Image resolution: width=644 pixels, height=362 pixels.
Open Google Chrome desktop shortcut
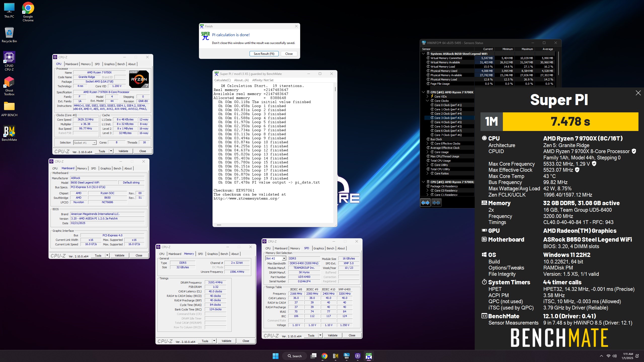(x=28, y=12)
